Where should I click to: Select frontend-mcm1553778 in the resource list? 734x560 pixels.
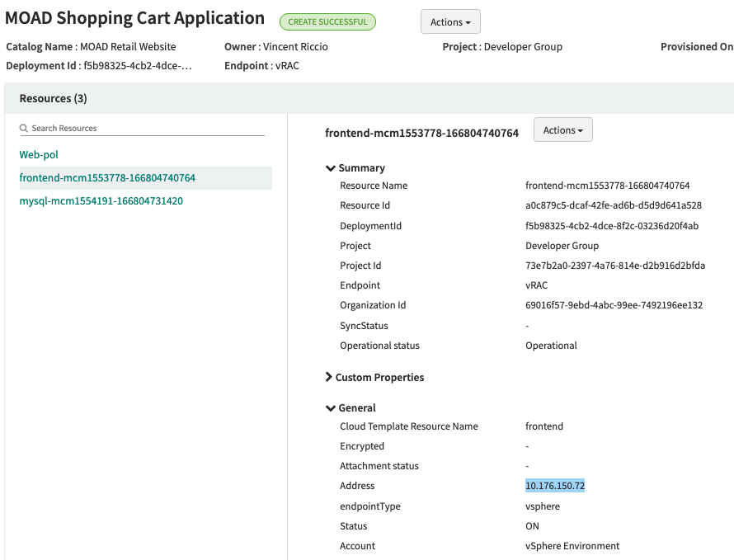(107, 178)
